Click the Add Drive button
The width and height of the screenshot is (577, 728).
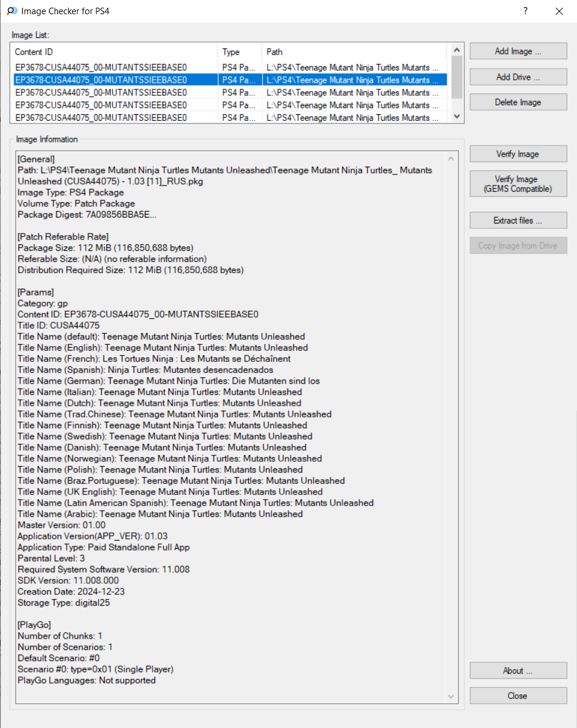point(518,77)
